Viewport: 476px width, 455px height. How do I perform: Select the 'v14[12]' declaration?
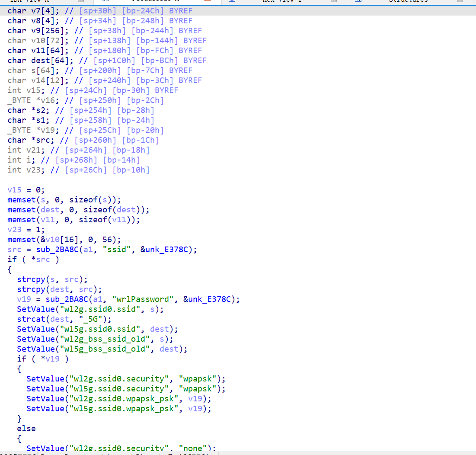click(x=105, y=80)
